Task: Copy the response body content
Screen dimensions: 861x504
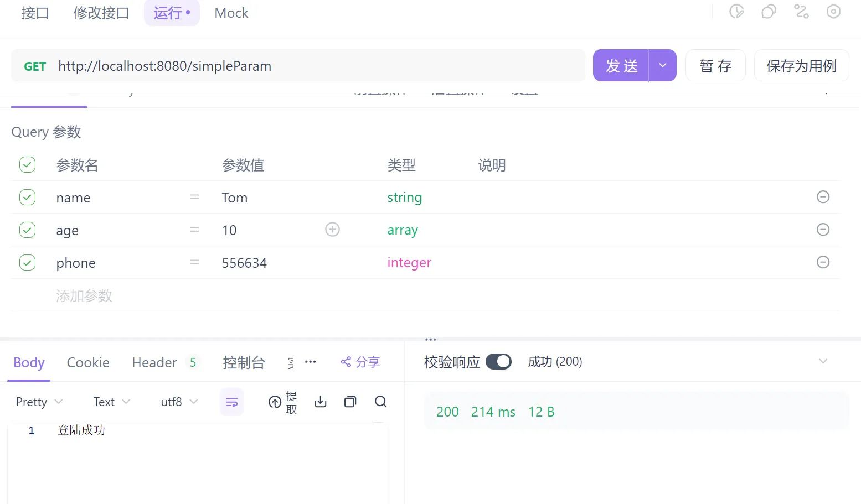Action: (350, 402)
